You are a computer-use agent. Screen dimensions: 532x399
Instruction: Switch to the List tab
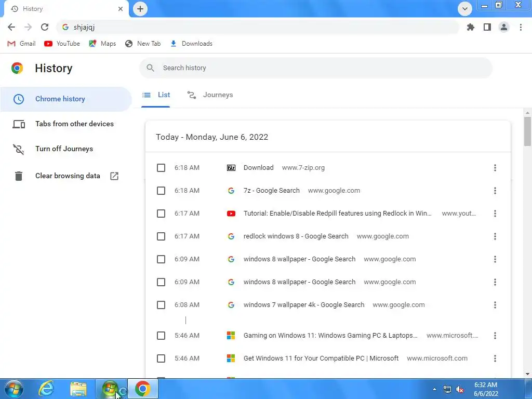[x=156, y=95]
